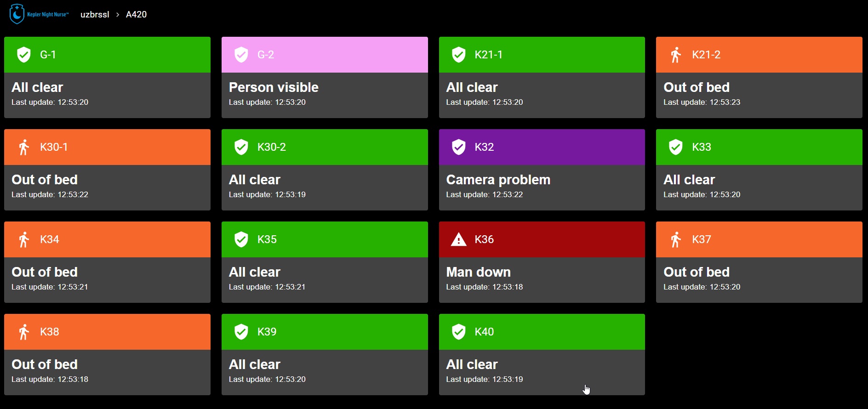Screen dimensions: 868x409
Task: Click the walking person icon on K21-2
Action: pyautogui.click(x=676, y=55)
